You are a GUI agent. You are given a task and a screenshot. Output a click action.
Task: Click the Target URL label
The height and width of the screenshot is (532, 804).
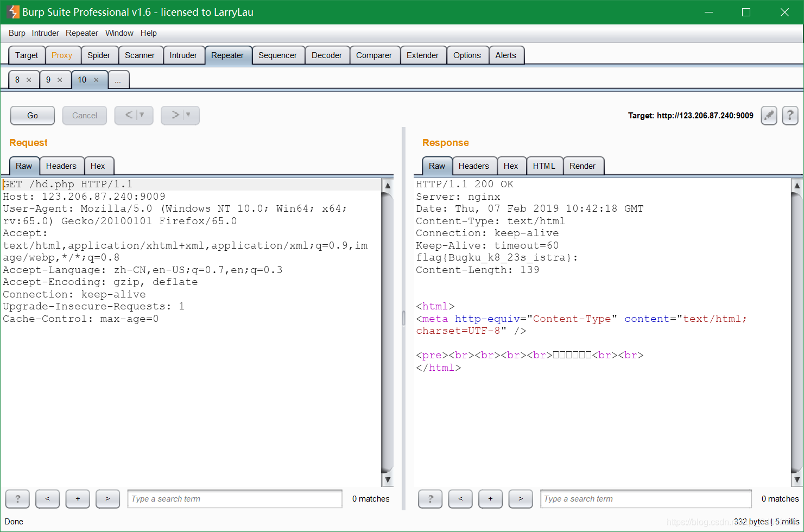coord(691,116)
